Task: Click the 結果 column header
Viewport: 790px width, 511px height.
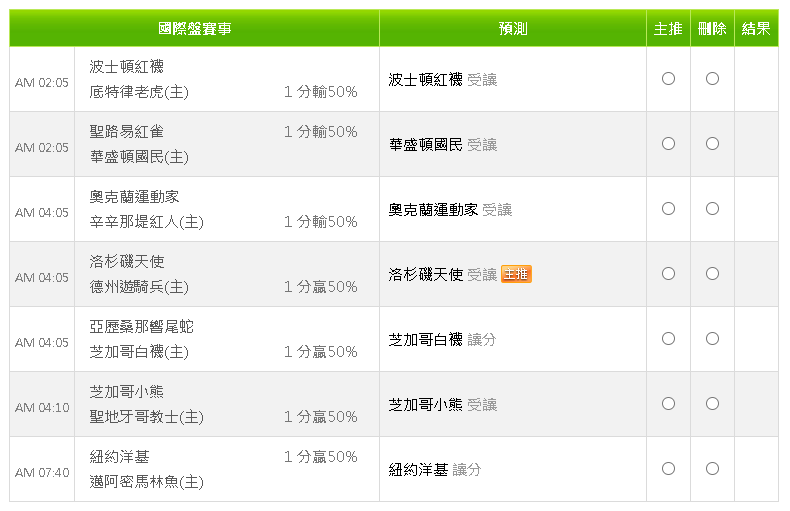Action: [756, 28]
